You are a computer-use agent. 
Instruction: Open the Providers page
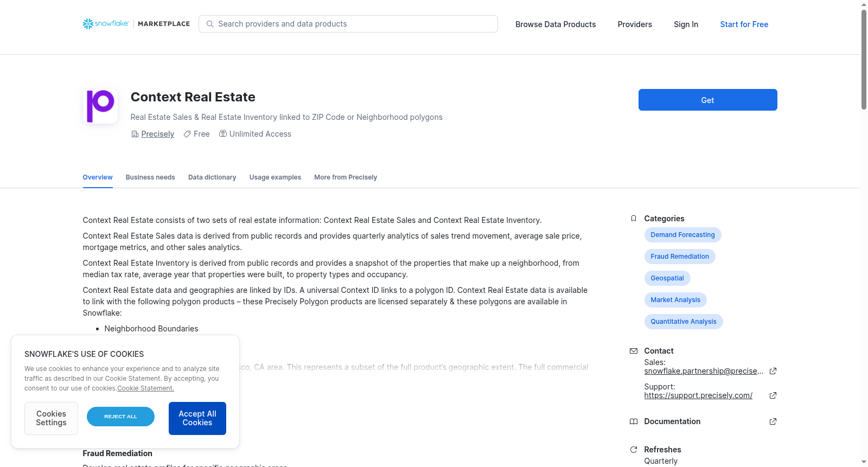point(635,24)
